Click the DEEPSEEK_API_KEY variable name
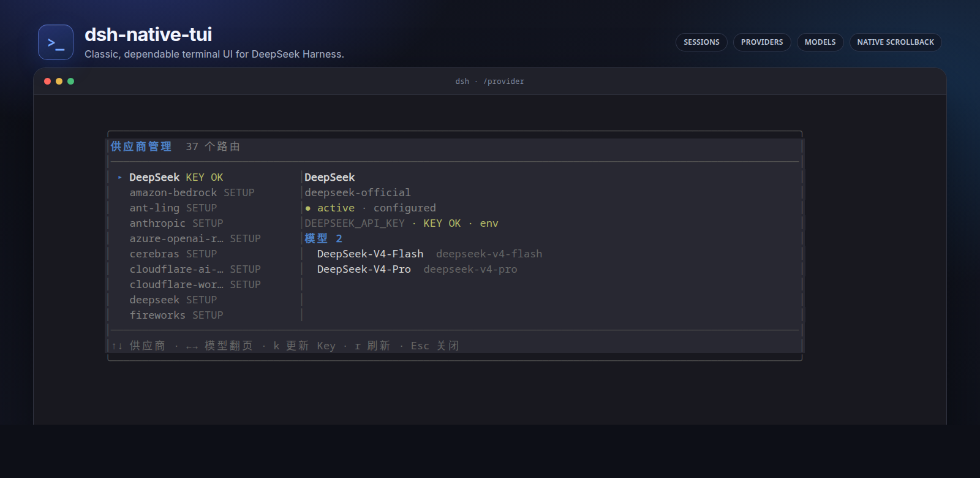The image size is (980, 478). tap(355, 223)
